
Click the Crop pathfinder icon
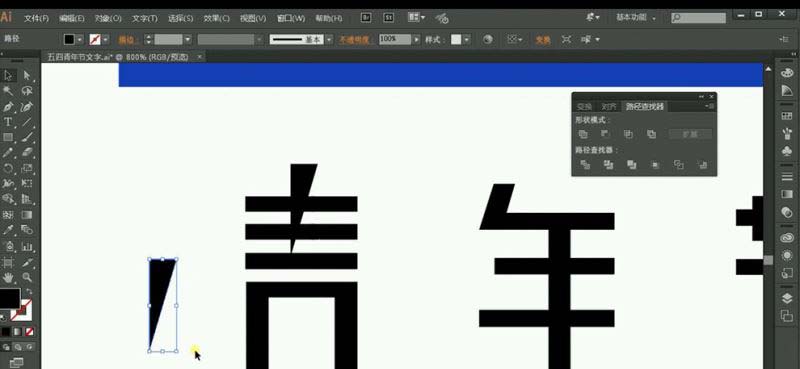click(655, 165)
